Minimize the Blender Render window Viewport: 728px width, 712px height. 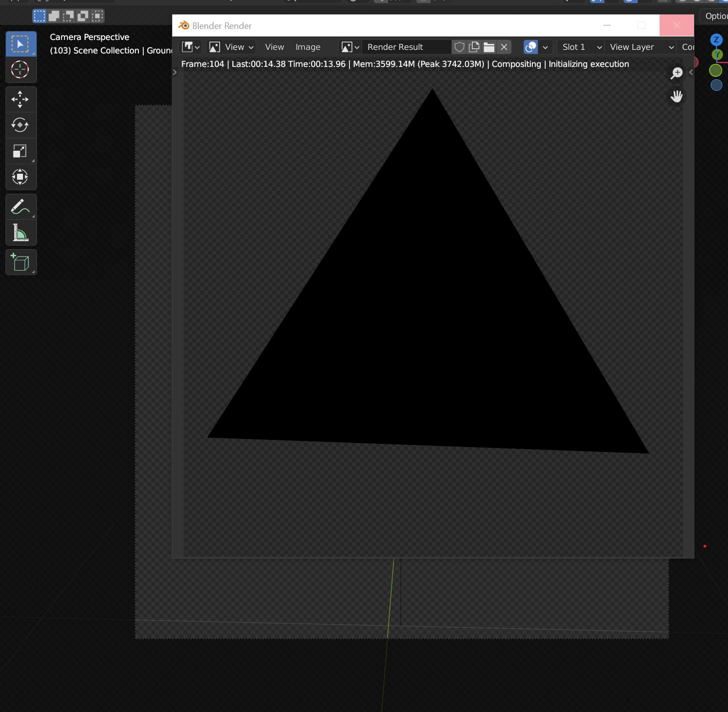[x=607, y=25]
